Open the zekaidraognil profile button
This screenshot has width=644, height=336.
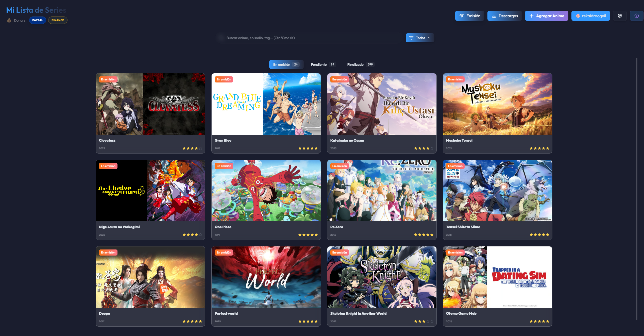pos(590,16)
